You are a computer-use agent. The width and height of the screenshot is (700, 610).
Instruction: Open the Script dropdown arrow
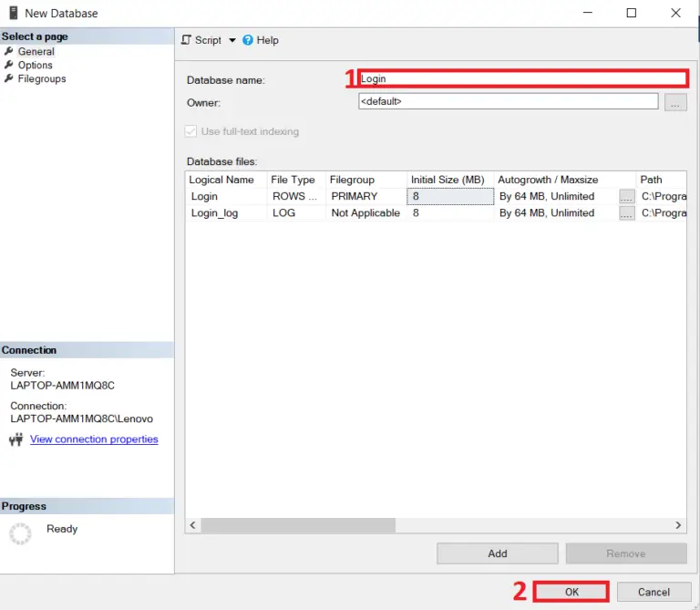[x=232, y=41]
